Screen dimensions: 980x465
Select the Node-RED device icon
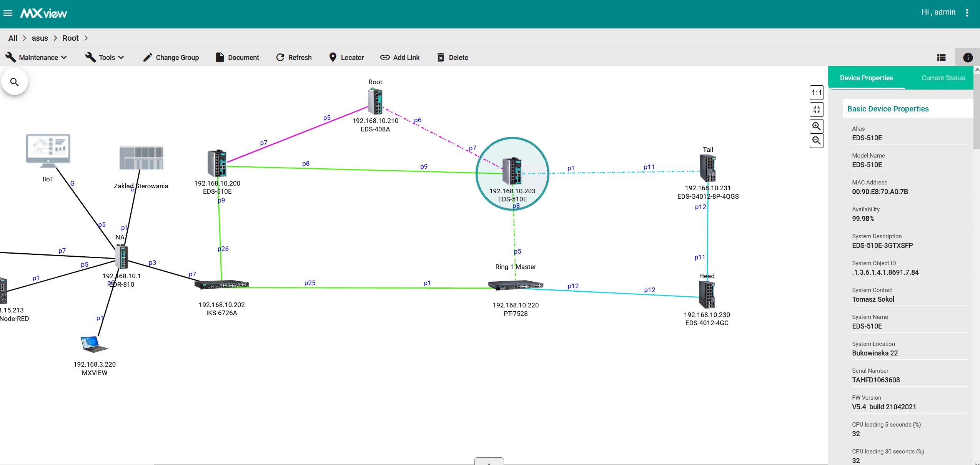tap(3, 291)
